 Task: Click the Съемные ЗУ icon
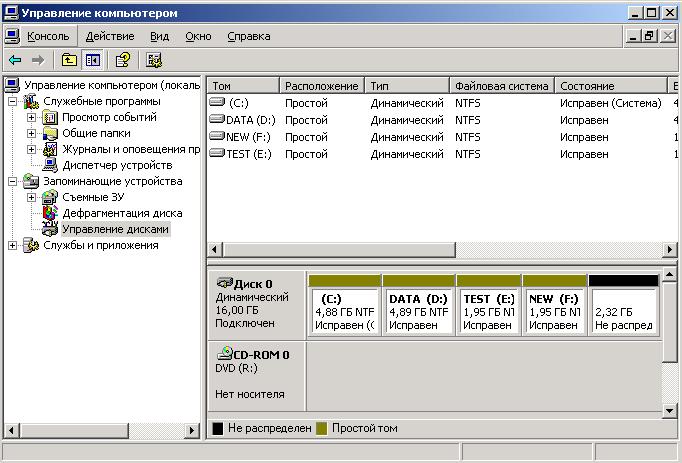click(50, 198)
